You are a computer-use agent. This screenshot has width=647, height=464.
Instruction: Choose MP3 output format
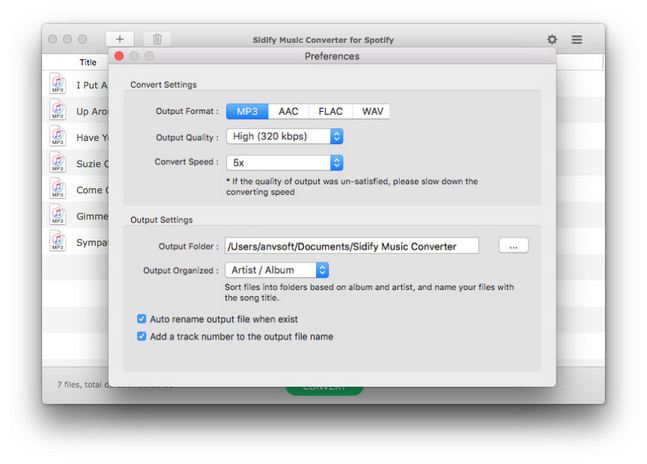(x=247, y=111)
